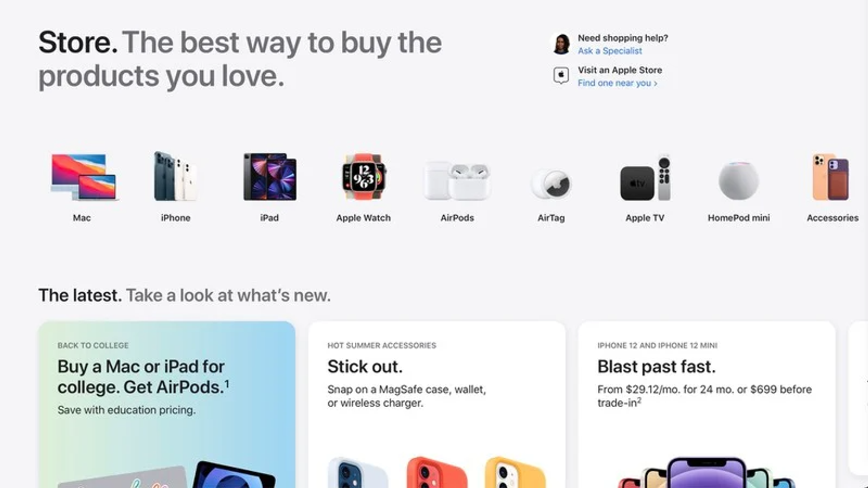Open the iPhone 12 Blast past fast card
The image size is (868, 488).
(x=706, y=404)
